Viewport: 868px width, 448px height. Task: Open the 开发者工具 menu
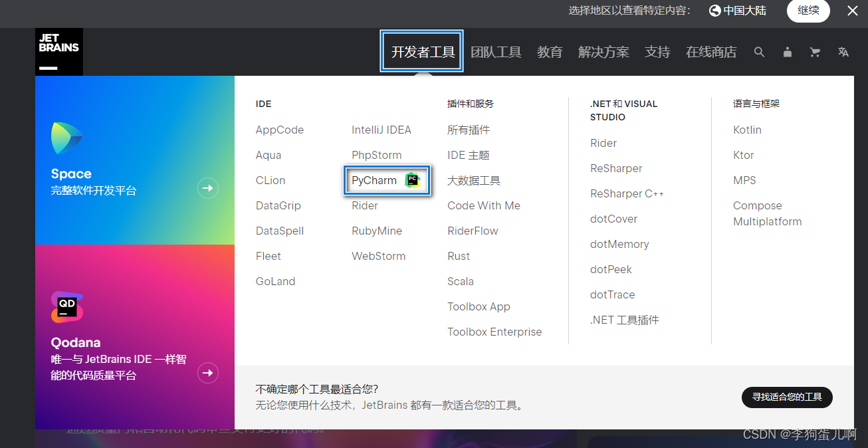pyautogui.click(x=423, y=52)
